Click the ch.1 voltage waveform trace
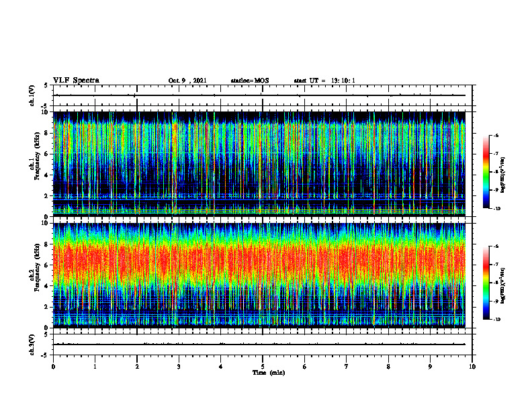Image resolution: width=532 pixels, height=411 pixels. point(259,95)
